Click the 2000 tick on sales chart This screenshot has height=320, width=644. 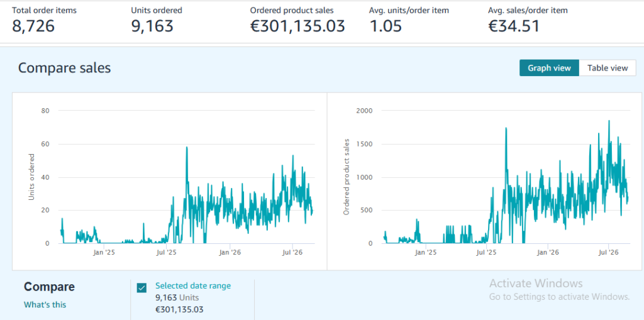pyautogui.click(x=365, y=111)
